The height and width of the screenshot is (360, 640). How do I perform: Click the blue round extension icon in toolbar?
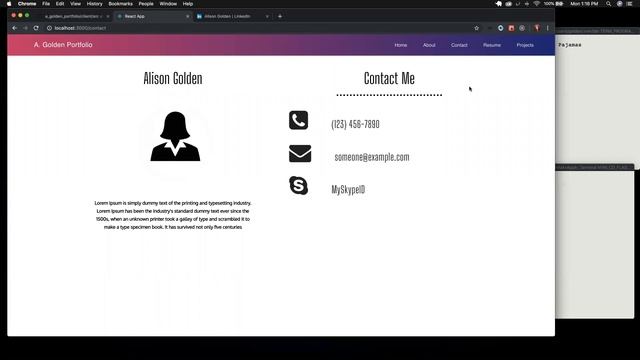500,28
